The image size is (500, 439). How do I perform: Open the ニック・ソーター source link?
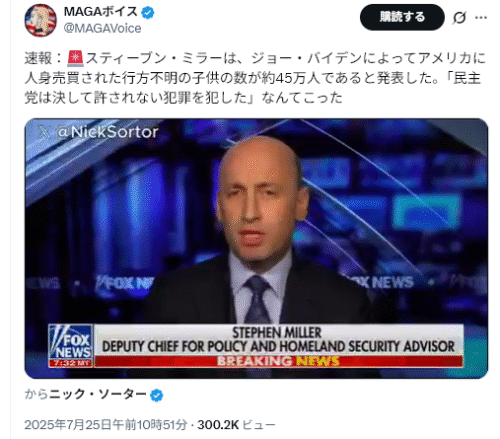98,395
